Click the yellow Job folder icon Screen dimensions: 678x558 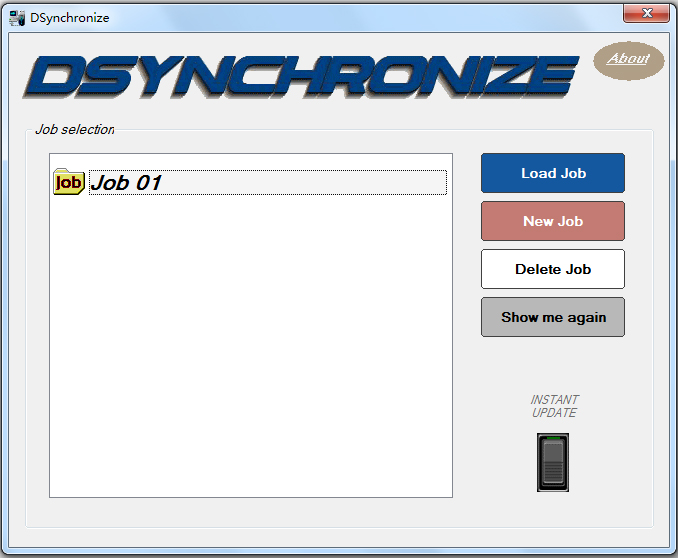(x=68, y=182)
